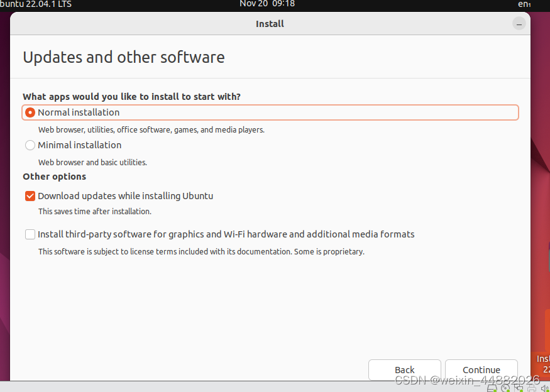
Task: Click the 'Other options' heading
Action: click(54, 177)
